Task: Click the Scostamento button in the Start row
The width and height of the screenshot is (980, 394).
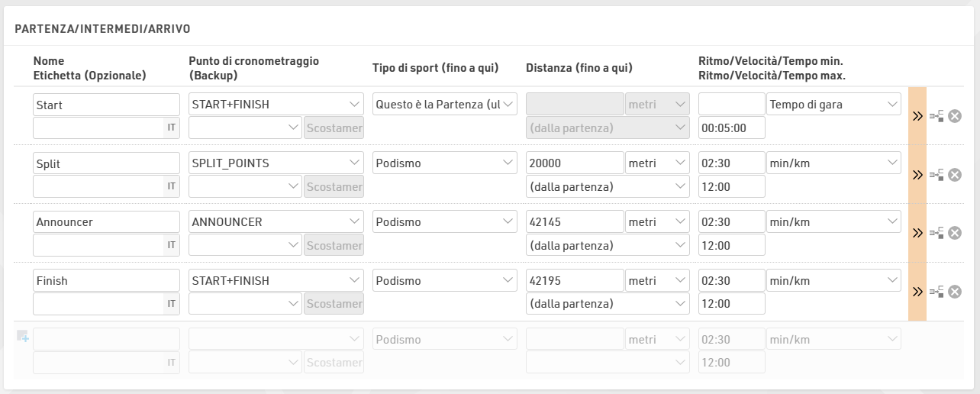Action: tap(334, 128)
